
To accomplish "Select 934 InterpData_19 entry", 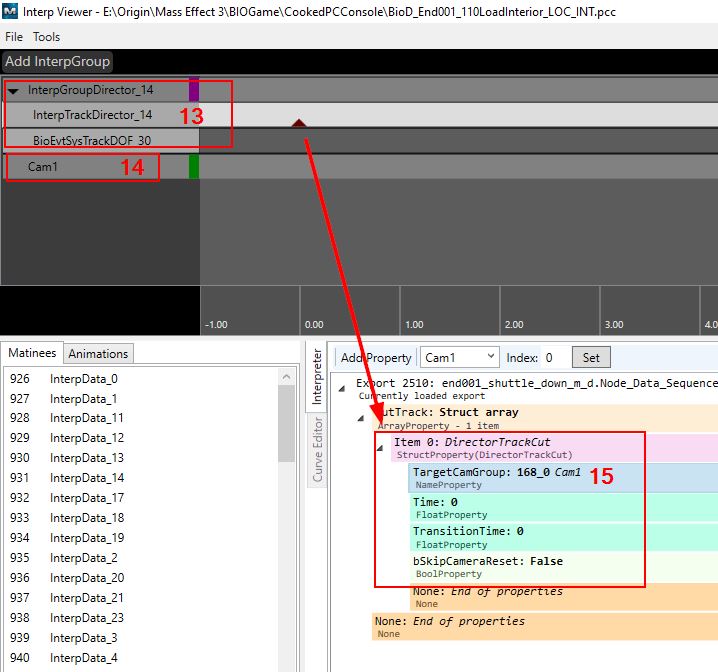I will pyautogui.click(x=140, y=538).
